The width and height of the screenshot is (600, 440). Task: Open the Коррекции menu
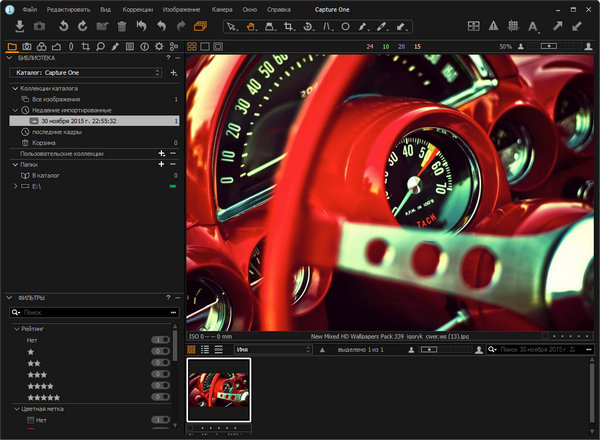pyautogui.click(x=137, y=8)
